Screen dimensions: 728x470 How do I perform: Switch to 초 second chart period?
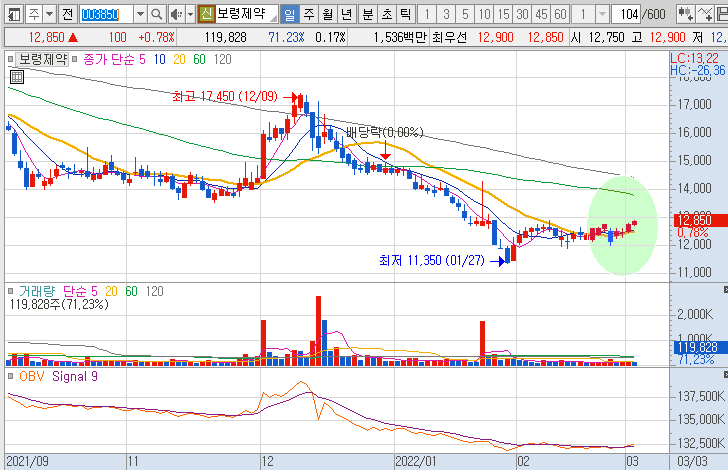387,15
